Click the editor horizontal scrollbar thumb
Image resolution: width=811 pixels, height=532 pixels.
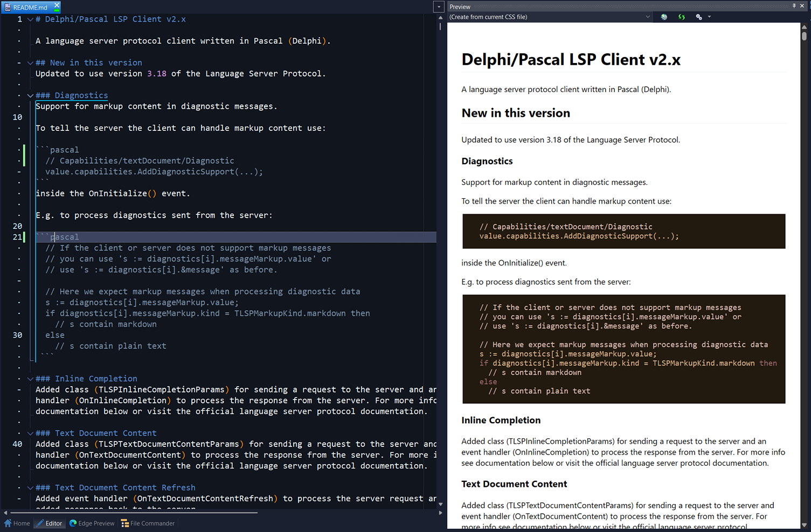[x=134, y=513]
